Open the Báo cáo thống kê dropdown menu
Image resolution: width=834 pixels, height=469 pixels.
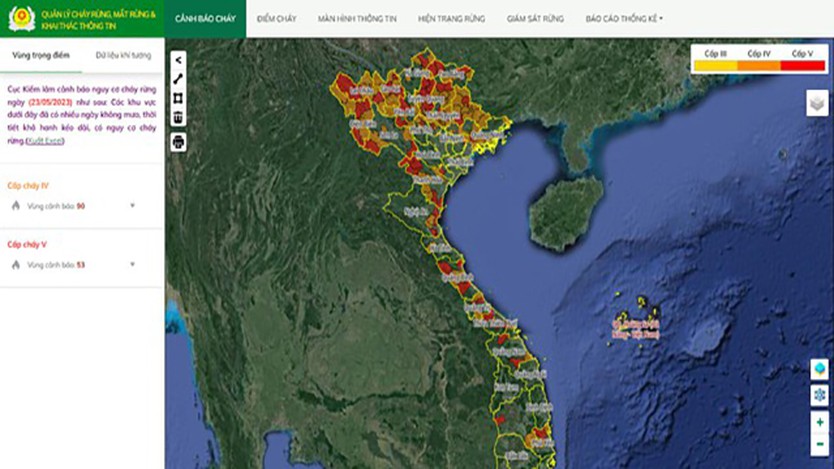pyautogui.click(x=624, y=19)
